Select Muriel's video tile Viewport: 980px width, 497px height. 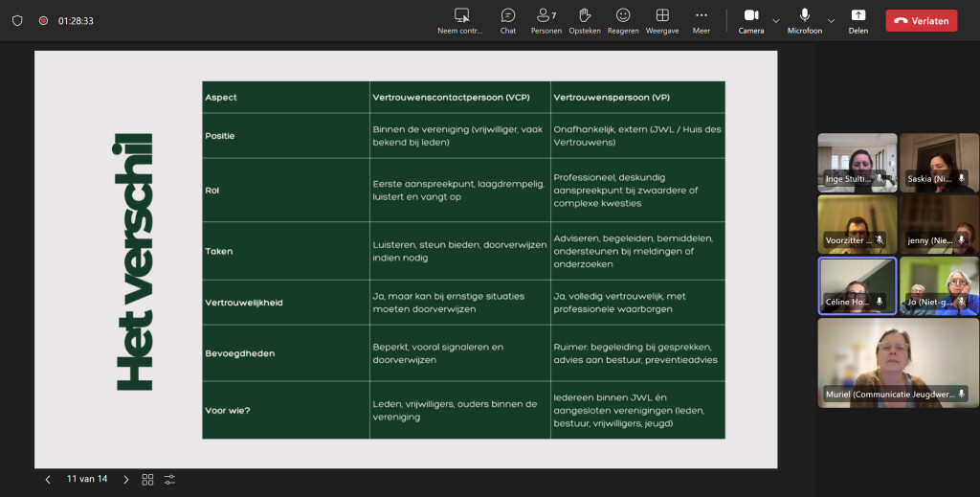tap(898, 363)
